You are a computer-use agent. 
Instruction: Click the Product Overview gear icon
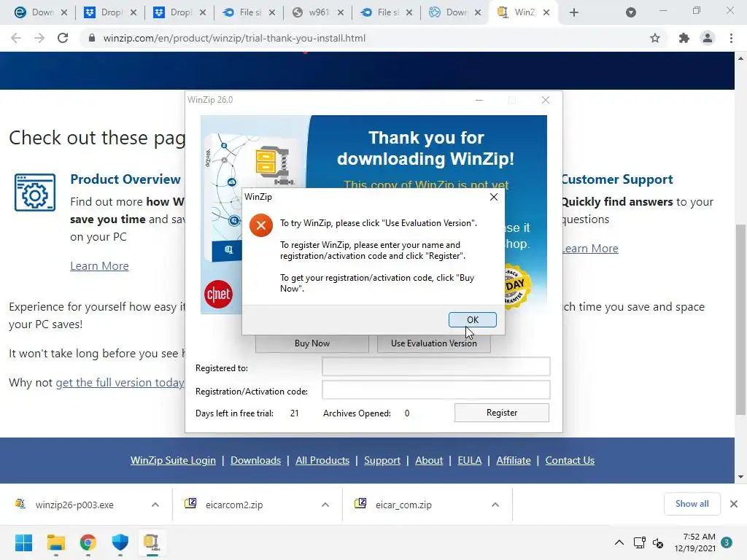tap(35, 192)
